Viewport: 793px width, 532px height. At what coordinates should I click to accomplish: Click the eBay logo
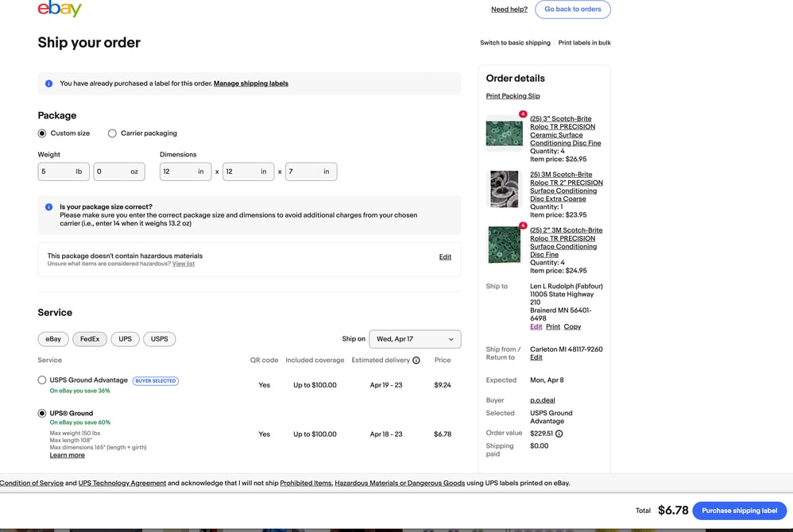tap(60, 9)
